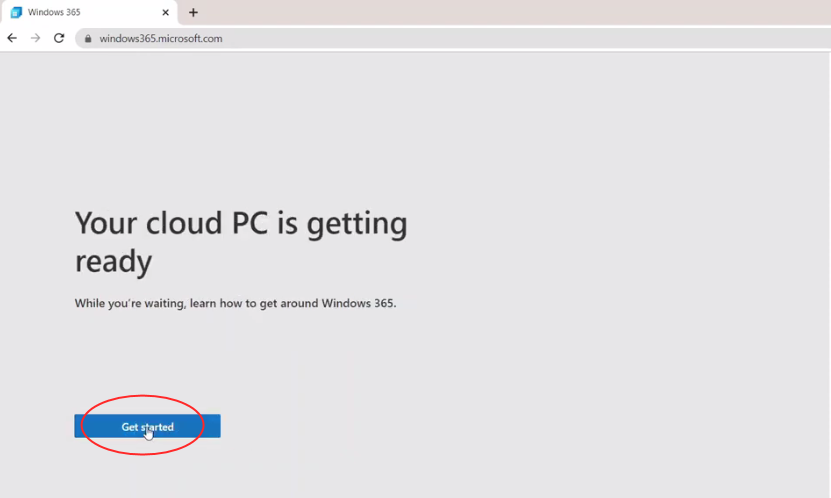831x498 pixels.
Task: Go back using the browser back arrow
Action: [x=12, y=38]
